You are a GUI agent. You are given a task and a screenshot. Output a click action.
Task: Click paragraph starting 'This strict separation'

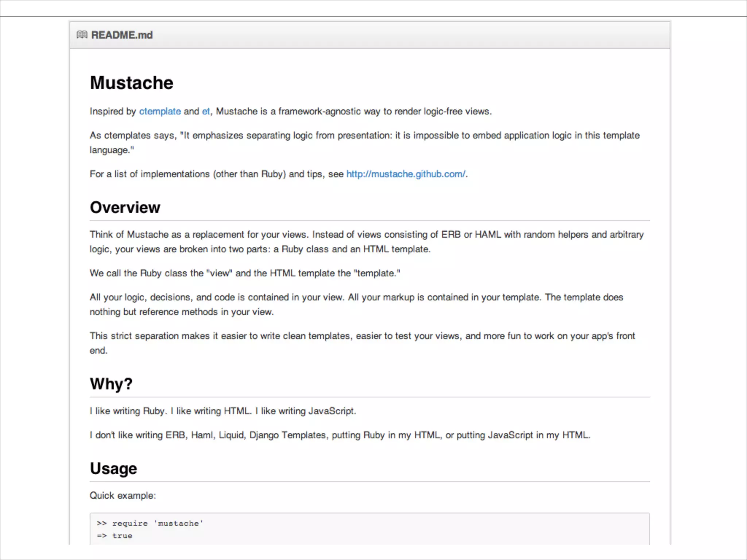coord(362,336)
